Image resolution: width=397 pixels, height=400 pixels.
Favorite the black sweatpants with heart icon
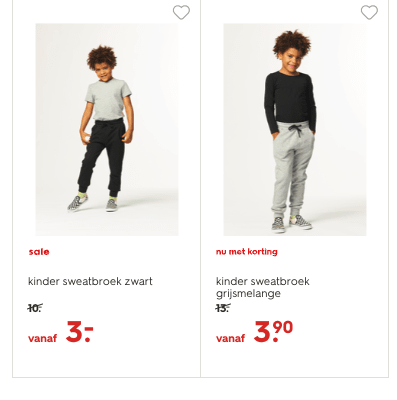[x=181, y=13]
